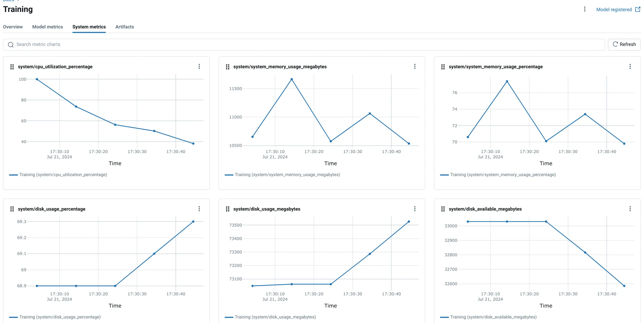The height and width of the screenshot is (323, 644).
Task: Switch to the Model metrics tab
Action: (x=48, y=27)
